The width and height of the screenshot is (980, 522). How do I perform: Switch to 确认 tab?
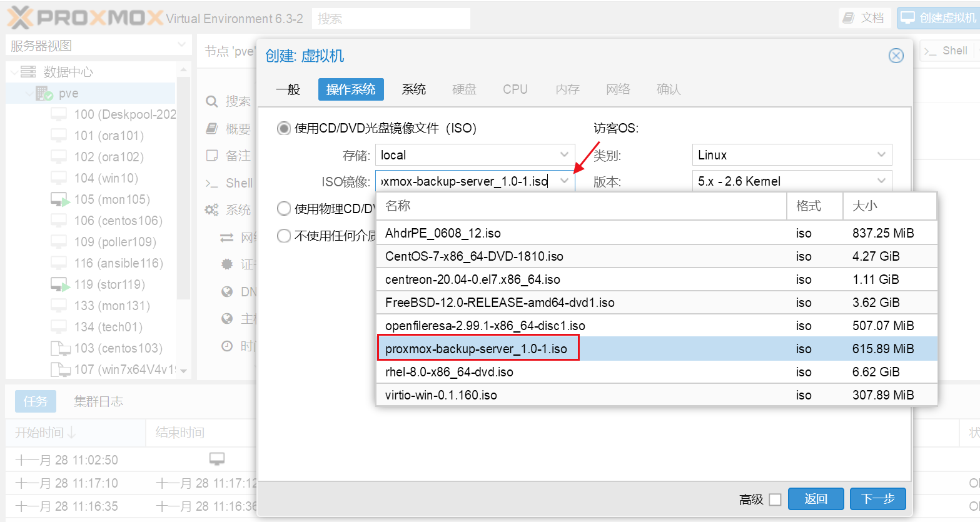coord(669,89)
